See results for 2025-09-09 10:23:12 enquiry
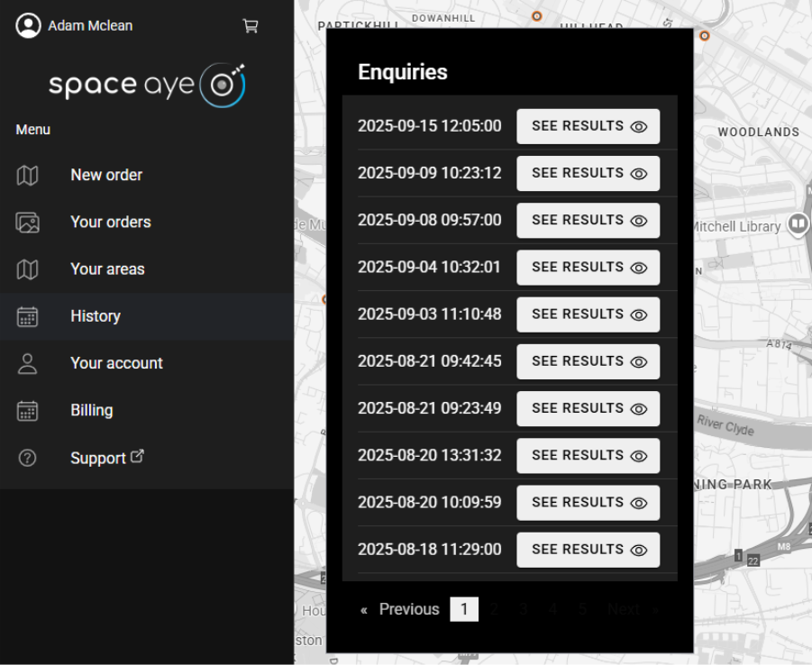 [x=588, y=173]
